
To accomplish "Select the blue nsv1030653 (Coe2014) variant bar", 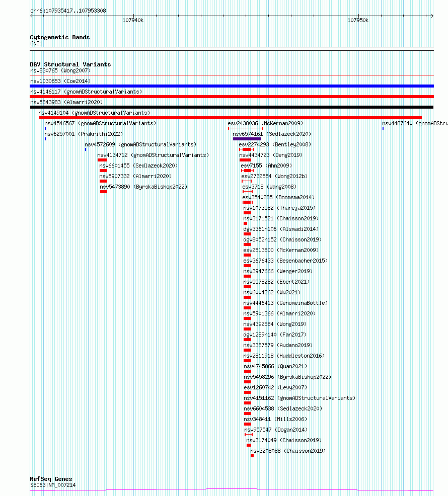I will (232, 86).
